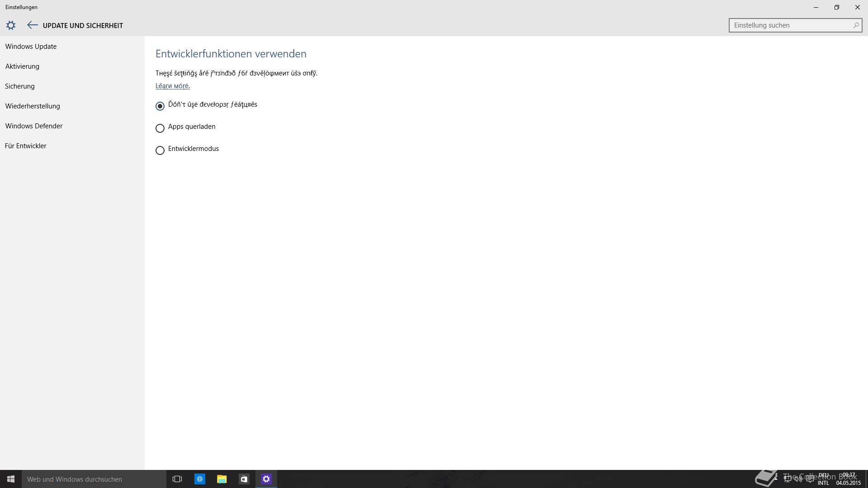
Task: Enable Entwicklermodus radio option
Action: tap(160, 150)
